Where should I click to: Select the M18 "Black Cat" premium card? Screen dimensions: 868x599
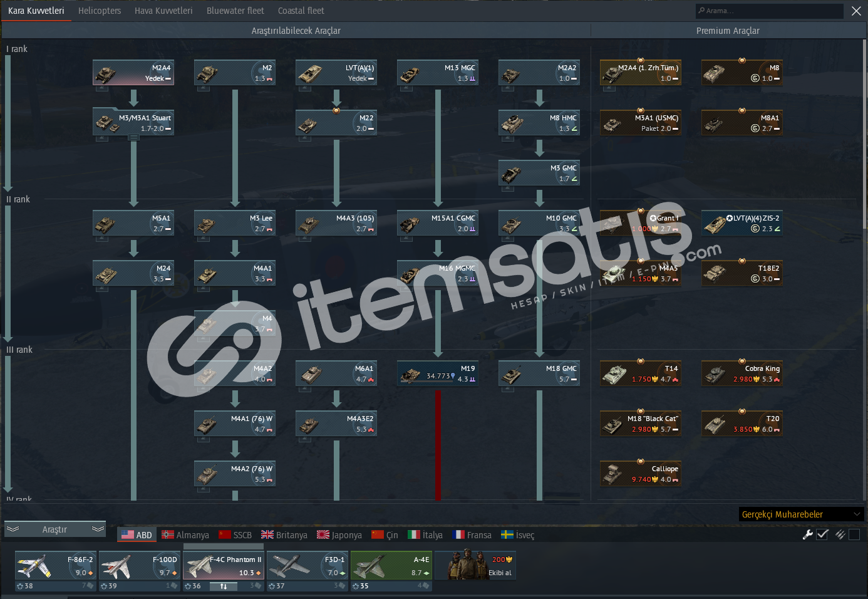tap(641, 424)
